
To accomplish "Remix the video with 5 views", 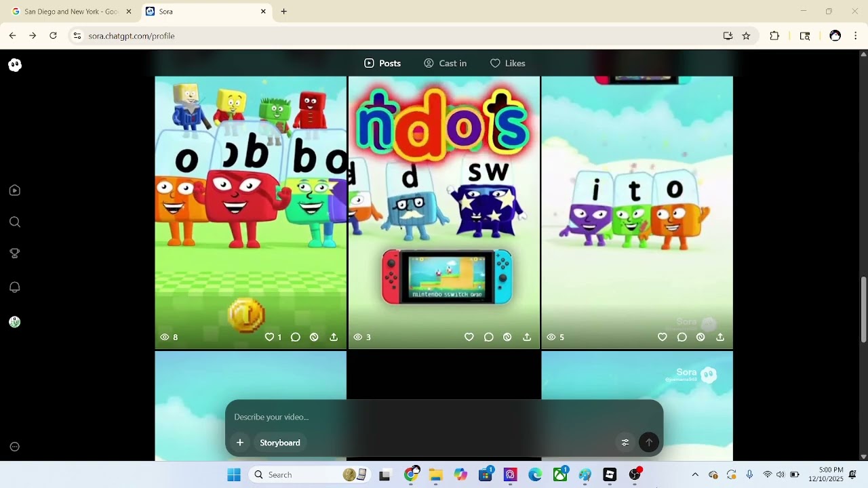I will coord(701,337).
